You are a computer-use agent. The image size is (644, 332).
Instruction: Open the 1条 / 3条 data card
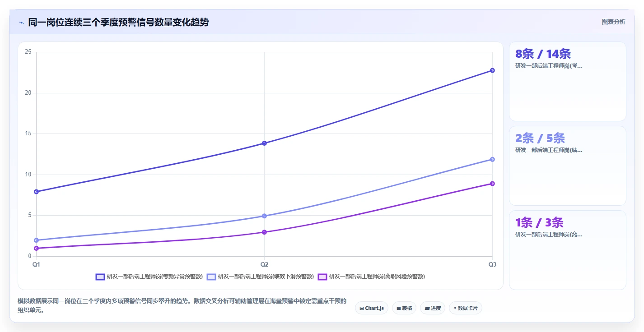[x=568, y=250]
